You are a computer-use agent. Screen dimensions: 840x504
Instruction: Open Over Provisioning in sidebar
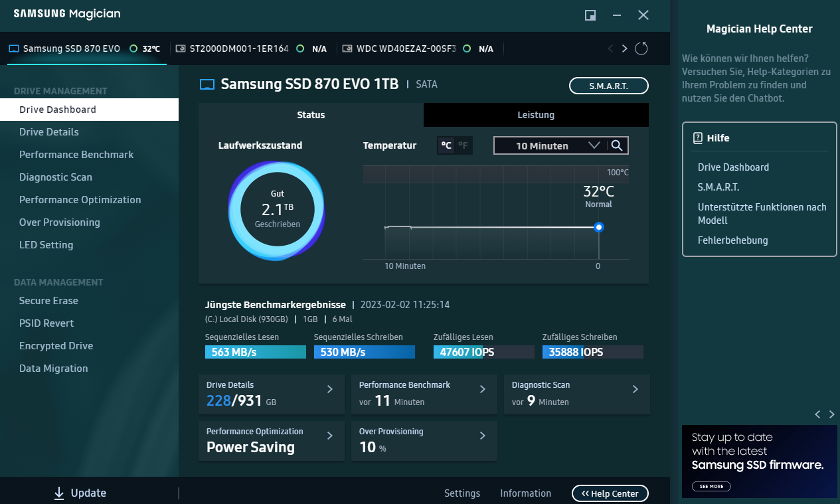[89, 222]
